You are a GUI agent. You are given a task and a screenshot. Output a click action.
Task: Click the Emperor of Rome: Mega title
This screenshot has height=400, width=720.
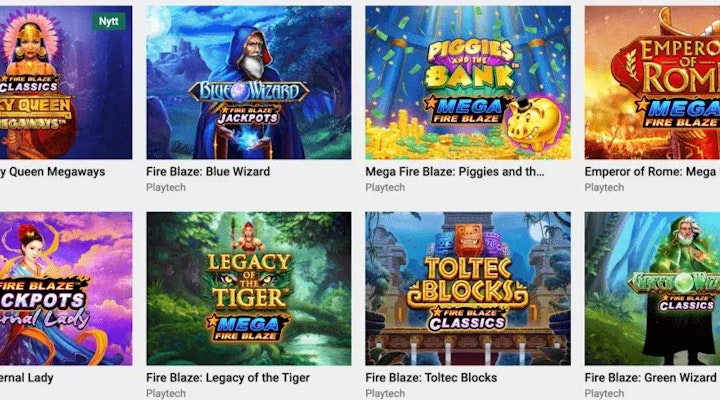(652, 172)
